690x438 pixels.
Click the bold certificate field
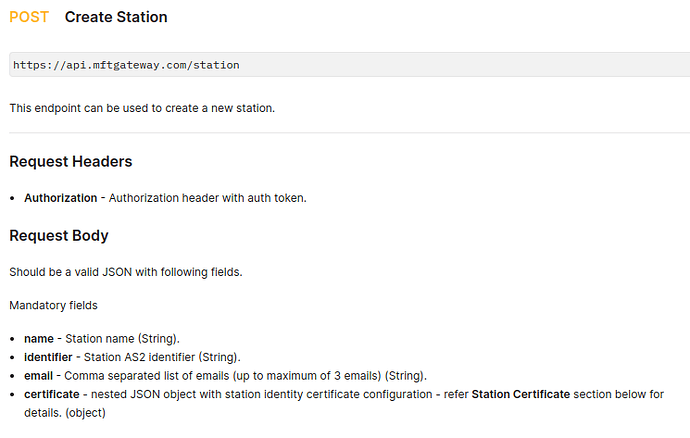[52, 394]
